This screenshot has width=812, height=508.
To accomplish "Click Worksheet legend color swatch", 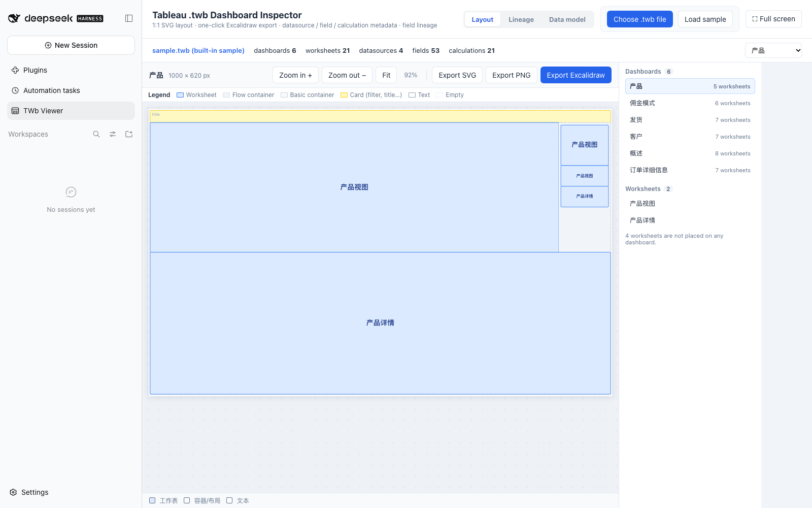I will point(180,95).
